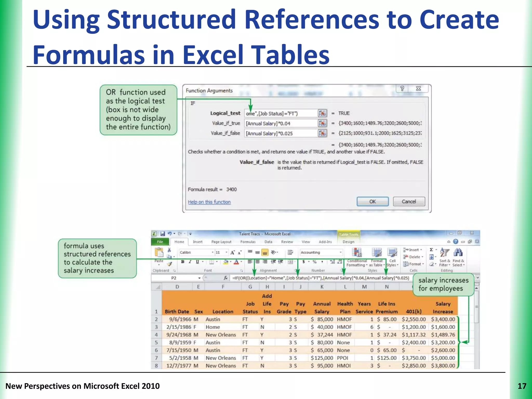532x399 pixels.
Task: Click the Birth Date cell 2/15/1986
Action: (177, 327)
